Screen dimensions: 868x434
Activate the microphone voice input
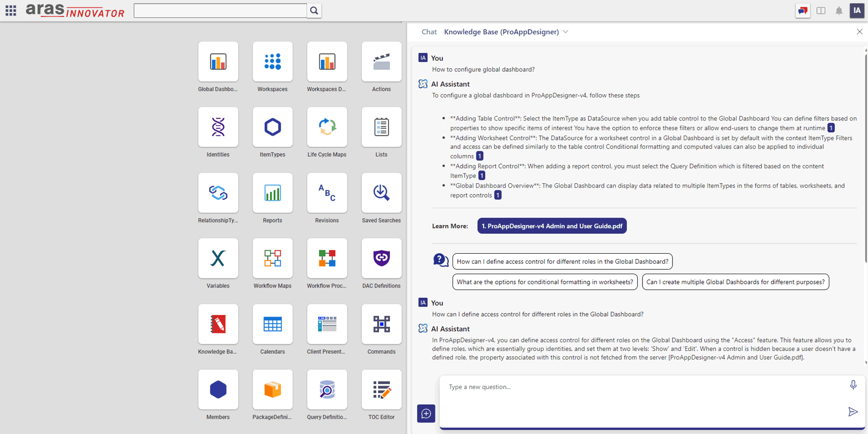click(853, 385)
